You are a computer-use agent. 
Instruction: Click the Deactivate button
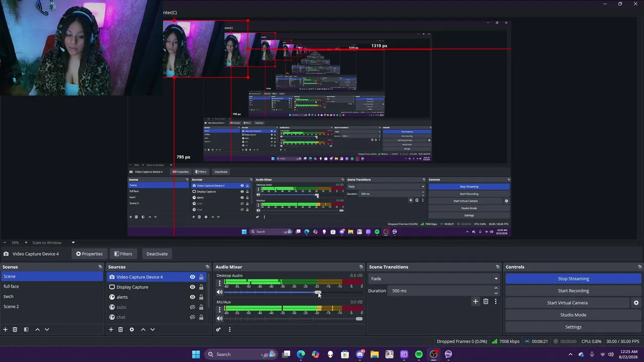tap(157, 254)
